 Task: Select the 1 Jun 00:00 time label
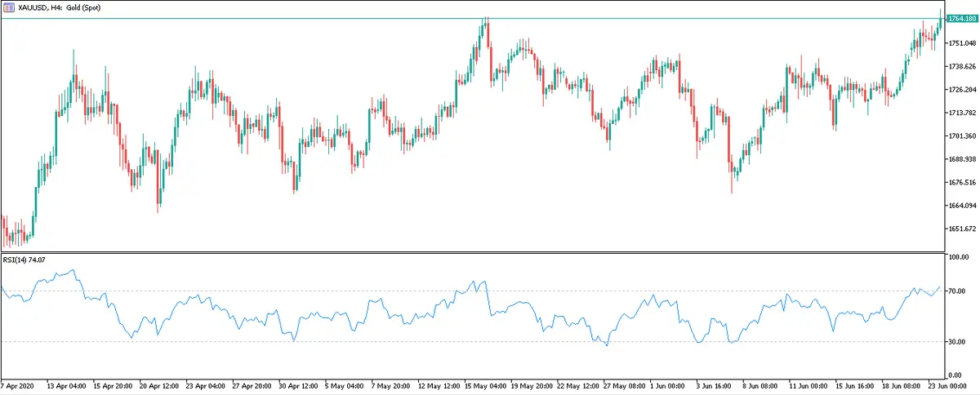click(673, 384)
